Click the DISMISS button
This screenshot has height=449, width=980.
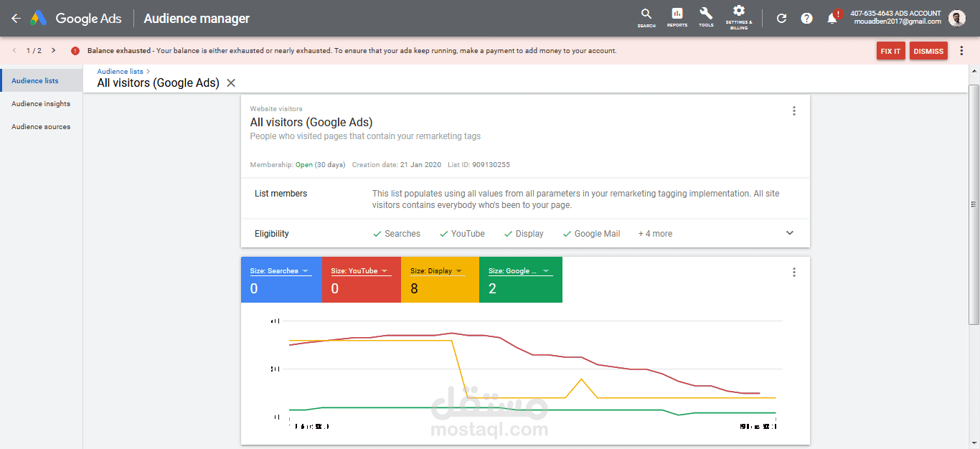tap(928, 51)
